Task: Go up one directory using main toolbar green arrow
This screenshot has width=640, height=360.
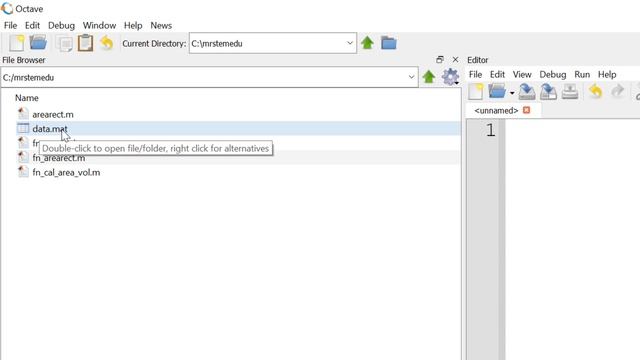Action: click(367, 43)
